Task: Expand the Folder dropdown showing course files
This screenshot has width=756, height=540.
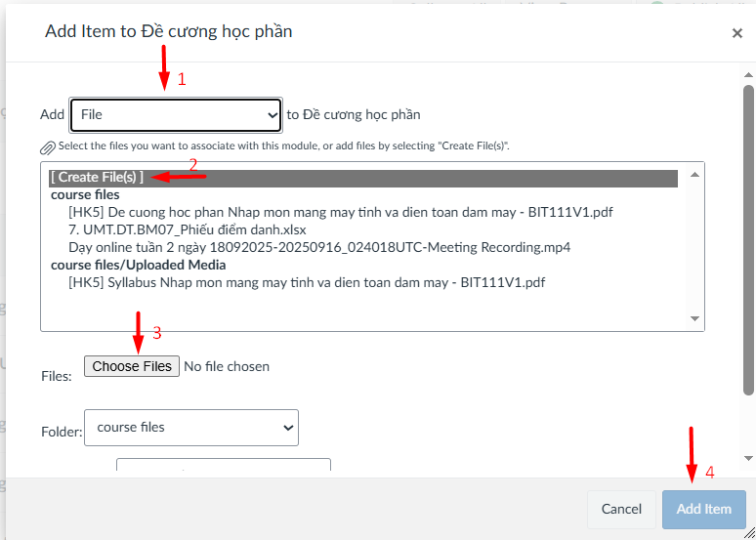Action: click(191, 428)
